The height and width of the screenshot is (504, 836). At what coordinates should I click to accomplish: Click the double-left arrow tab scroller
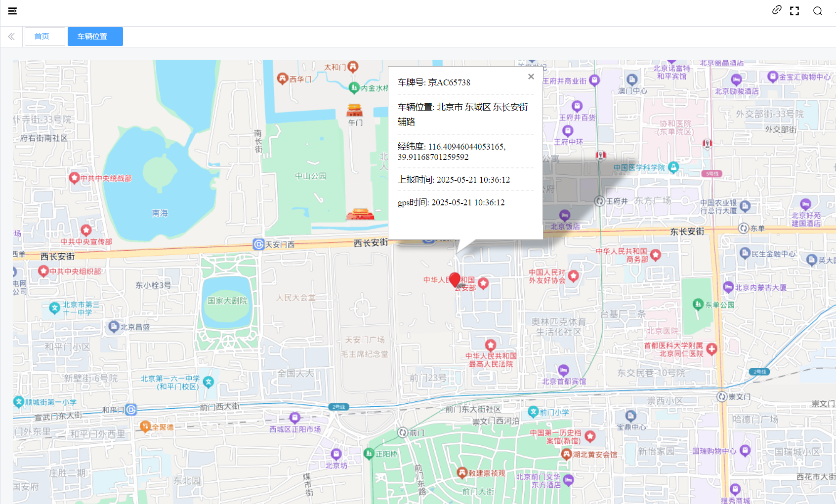click(x=11, y=37)
